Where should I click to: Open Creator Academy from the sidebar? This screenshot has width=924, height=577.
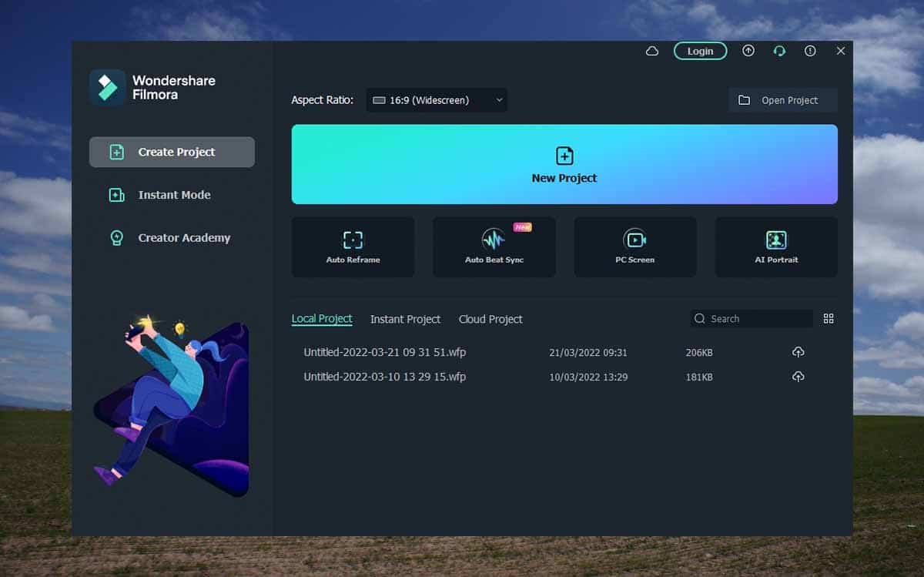tap(171, 237)
